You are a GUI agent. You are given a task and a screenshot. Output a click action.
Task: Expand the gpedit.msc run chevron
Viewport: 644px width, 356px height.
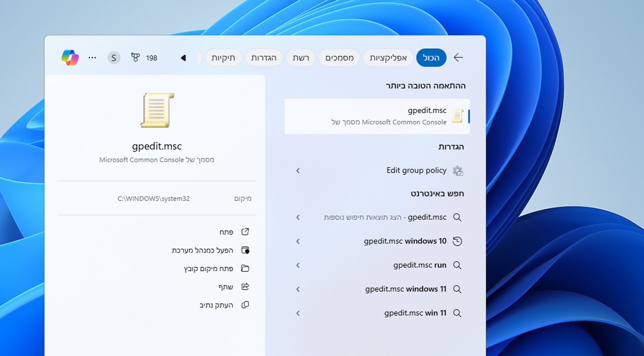click(298, 265)
